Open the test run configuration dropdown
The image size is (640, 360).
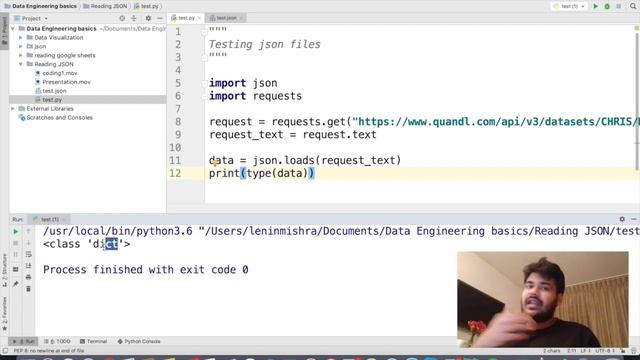point(569,7)
